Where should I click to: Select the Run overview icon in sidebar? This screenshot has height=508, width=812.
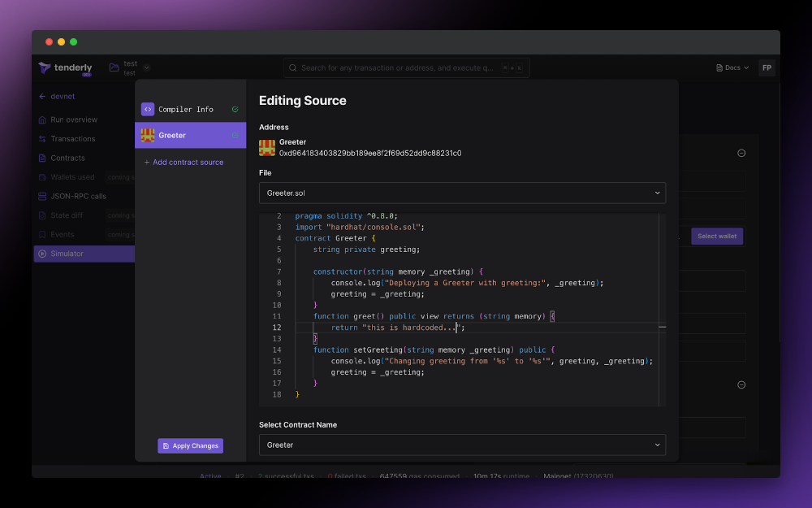[41, 119]
